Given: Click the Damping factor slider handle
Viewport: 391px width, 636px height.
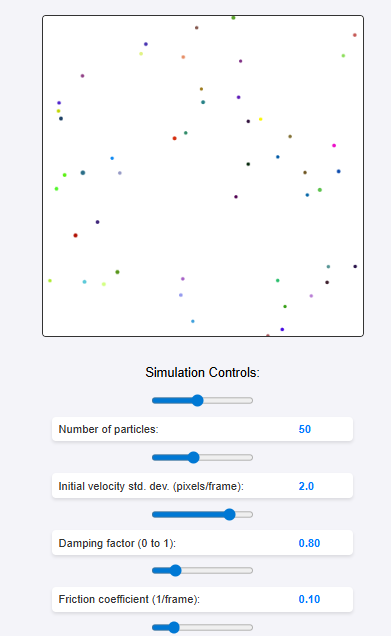Looking at the screenshot, I should 230,514.
